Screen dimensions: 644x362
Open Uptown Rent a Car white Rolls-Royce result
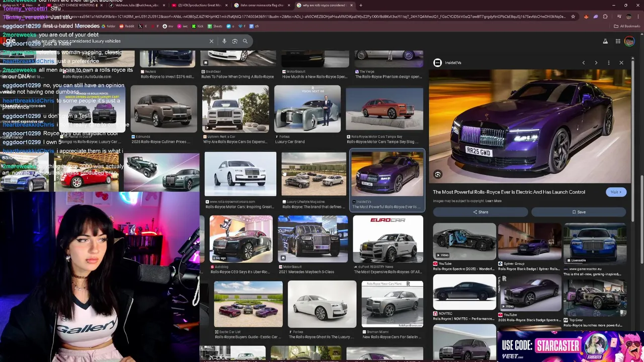pos(235,115)
